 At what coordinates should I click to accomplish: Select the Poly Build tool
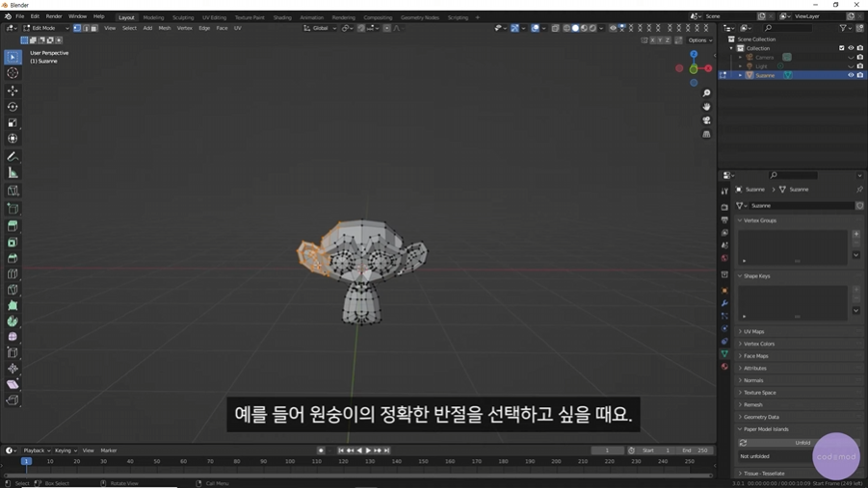tap(13, 305)
